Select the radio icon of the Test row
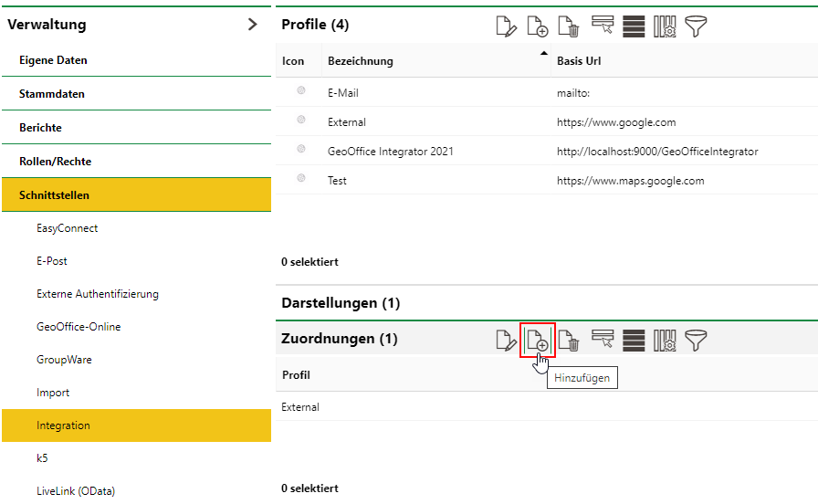The height and width of the screenshot is (504, 818). [300, 179]
